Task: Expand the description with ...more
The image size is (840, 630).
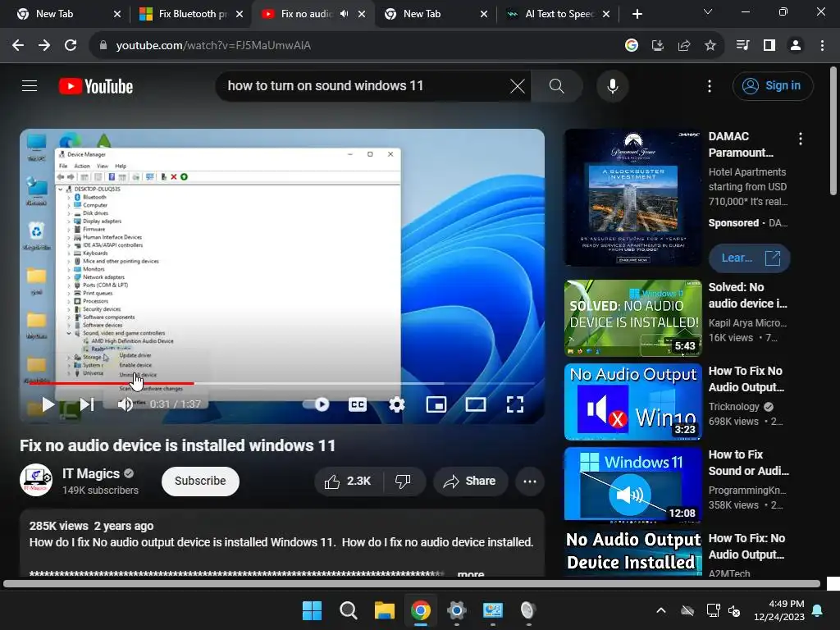Action: point(470,573)
